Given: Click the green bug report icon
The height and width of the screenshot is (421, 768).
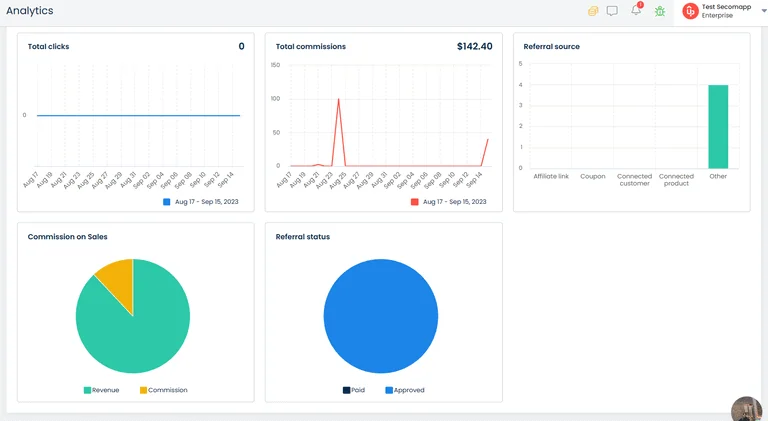Looking at the screenshot, I should 660,11.
